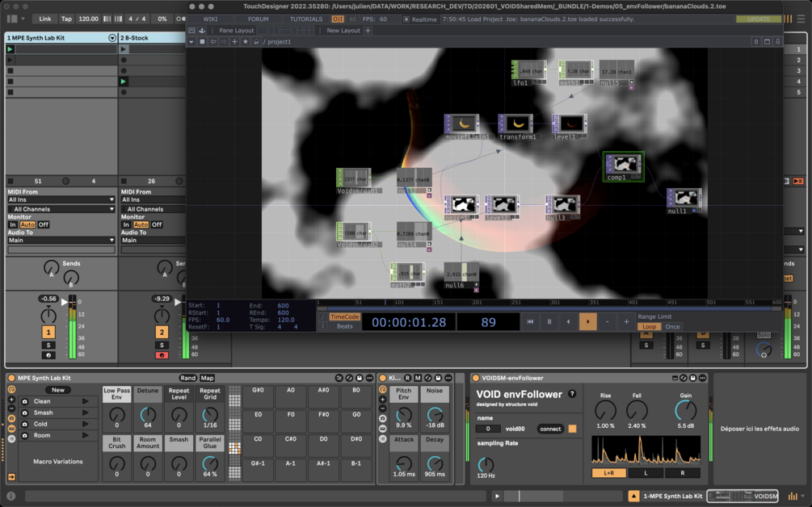Pause the TouchDesigner timeline
812x507 pixels.
549,321
